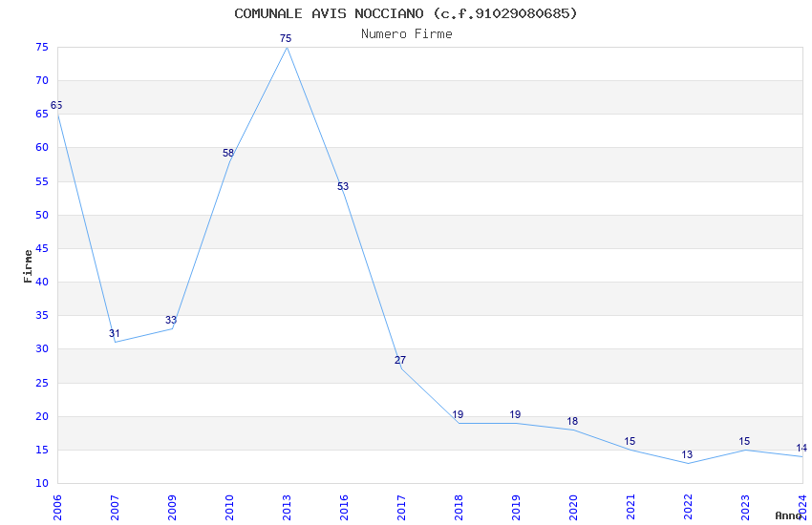Image resolution: width=812 pixels, height=525 pixels.
Task: Click the x-axis year 2010
Action: [229, 508]
